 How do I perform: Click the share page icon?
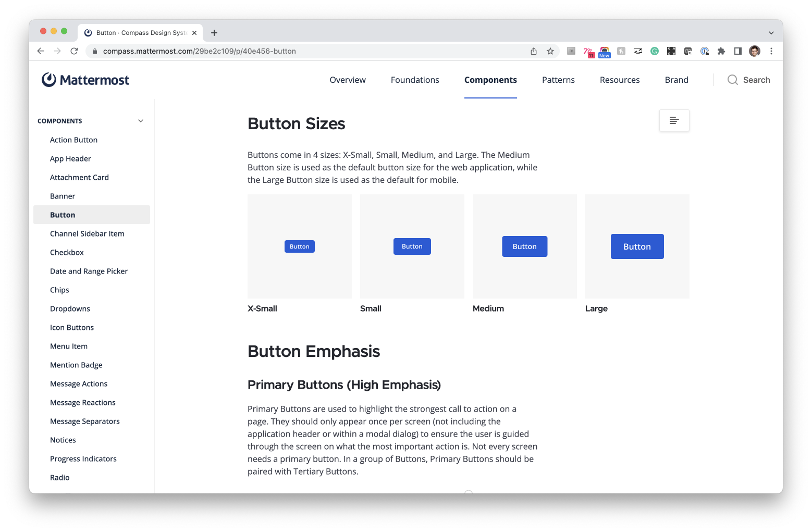pyautogui.click(x=534, y=51)
